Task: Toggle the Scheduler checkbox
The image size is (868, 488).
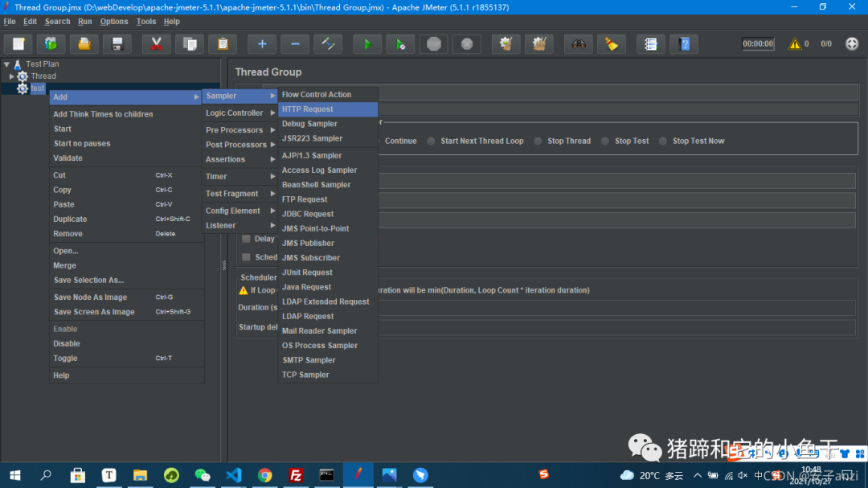Action: click(247, 257)
